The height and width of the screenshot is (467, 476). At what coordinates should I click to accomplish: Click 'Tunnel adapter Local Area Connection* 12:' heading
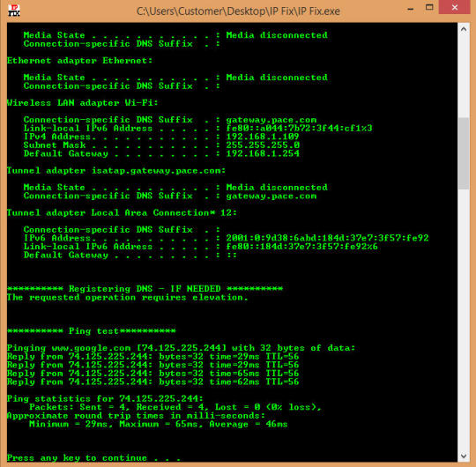122,212
